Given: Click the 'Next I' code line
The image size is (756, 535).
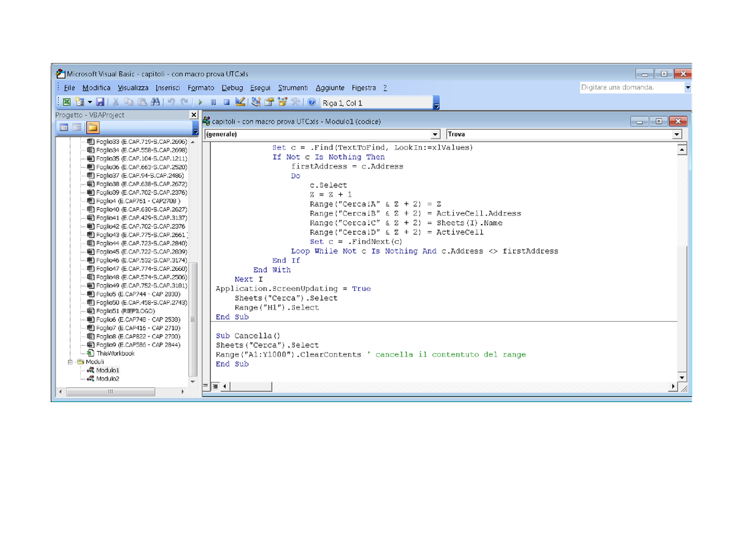Looking at the screenshot, I should 249,280.
